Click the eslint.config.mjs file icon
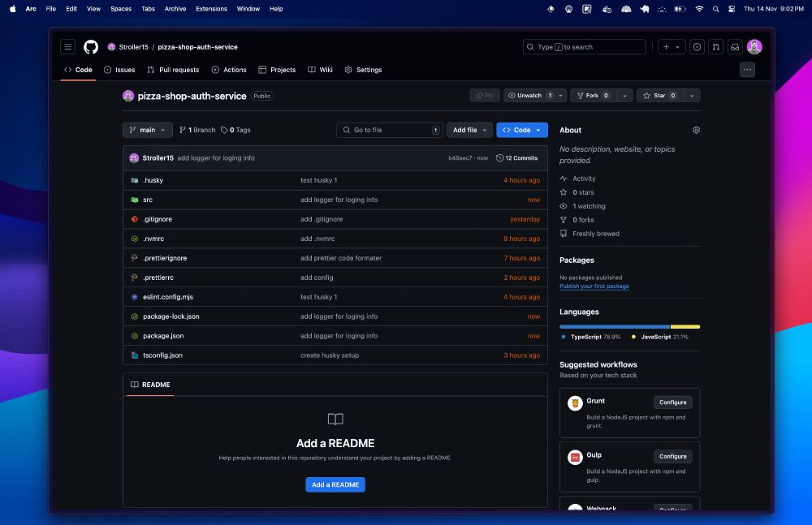The width and height of the screenshot is (812, 525). click(135, 297)
